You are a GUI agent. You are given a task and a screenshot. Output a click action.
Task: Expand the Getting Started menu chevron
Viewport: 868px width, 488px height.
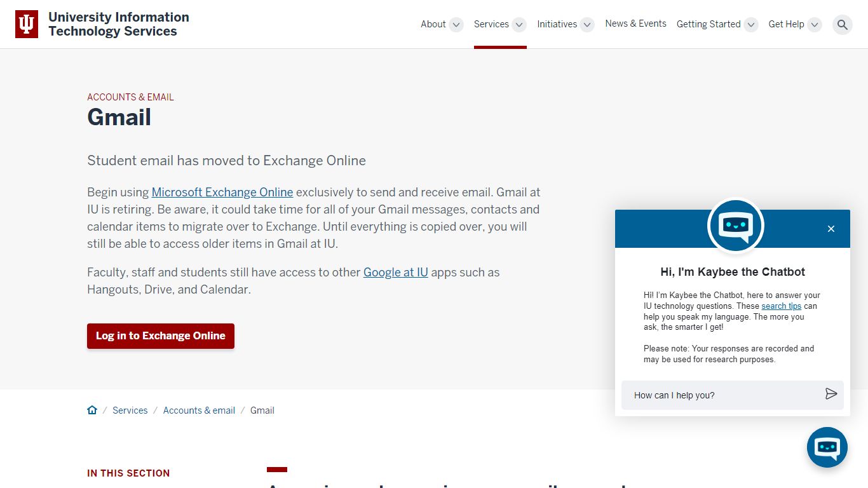(x=751, y=25)
